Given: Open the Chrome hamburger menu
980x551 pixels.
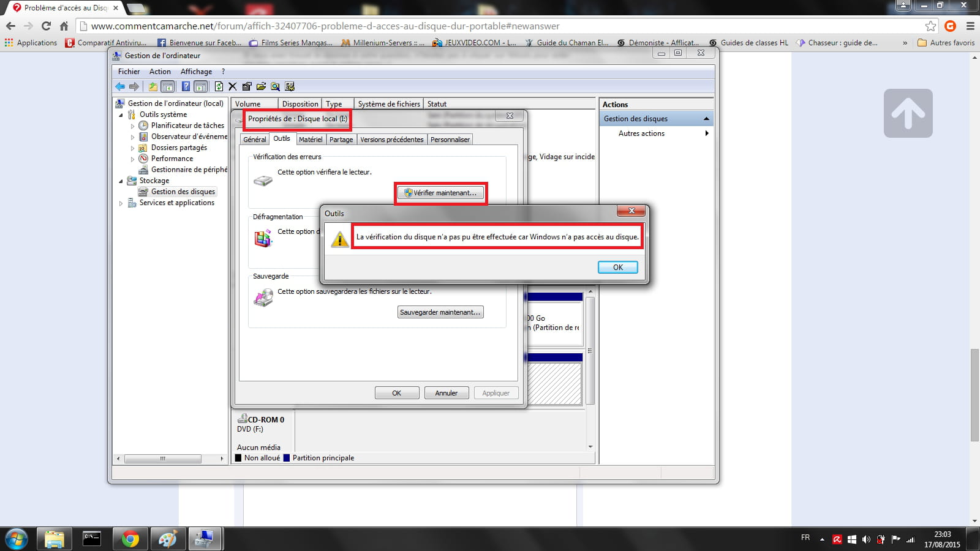Looking at the screenshot, I should 970,26.
